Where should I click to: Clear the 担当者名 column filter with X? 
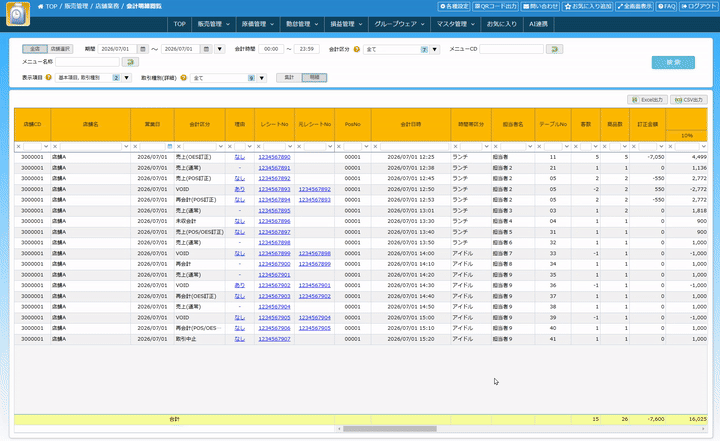pyautogui.click(x=495, y=147)
